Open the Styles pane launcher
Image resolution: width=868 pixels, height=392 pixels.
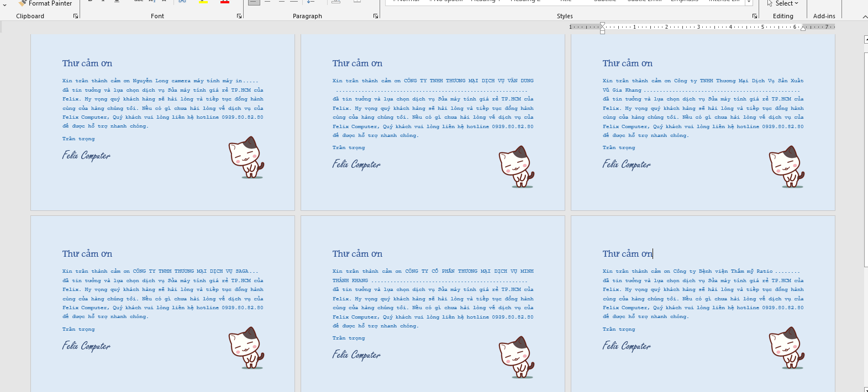(755, 17)
